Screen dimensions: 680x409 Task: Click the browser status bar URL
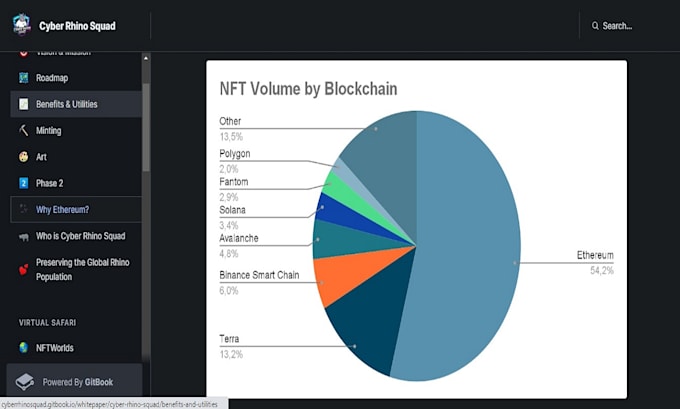110,404
